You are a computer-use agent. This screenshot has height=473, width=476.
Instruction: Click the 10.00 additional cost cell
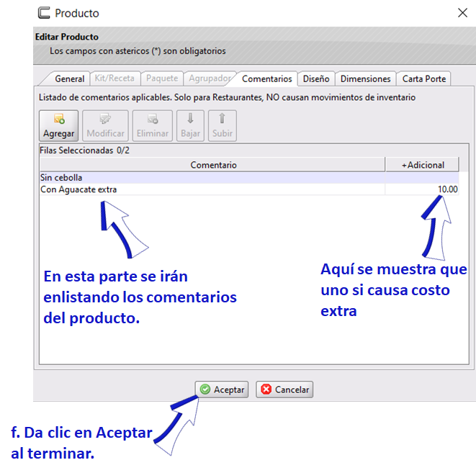point(422,189)
